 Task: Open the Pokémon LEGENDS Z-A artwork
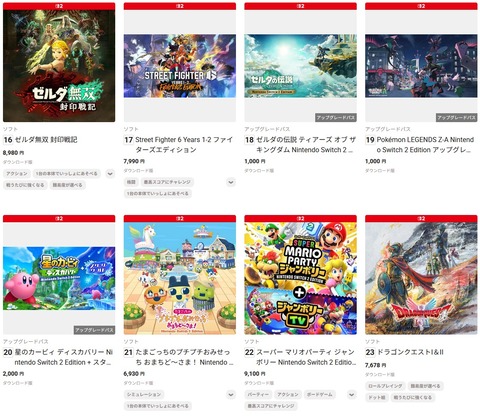[421, 66]
